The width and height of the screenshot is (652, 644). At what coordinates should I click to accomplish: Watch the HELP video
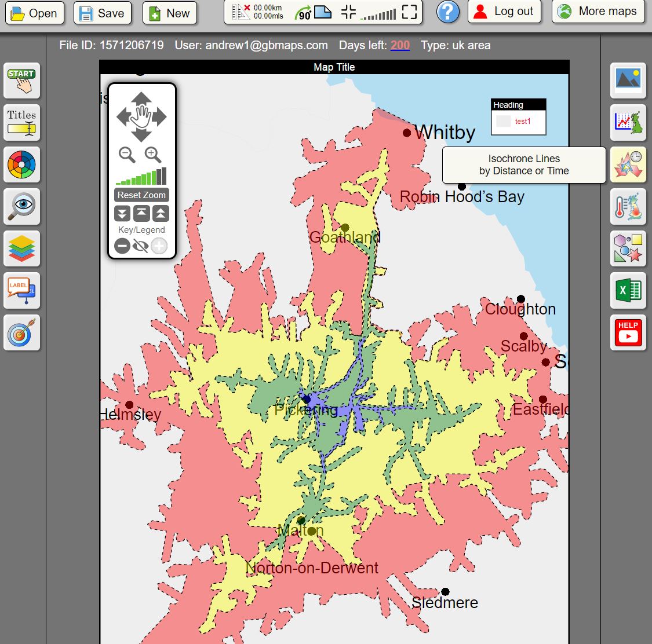point(628,332)
